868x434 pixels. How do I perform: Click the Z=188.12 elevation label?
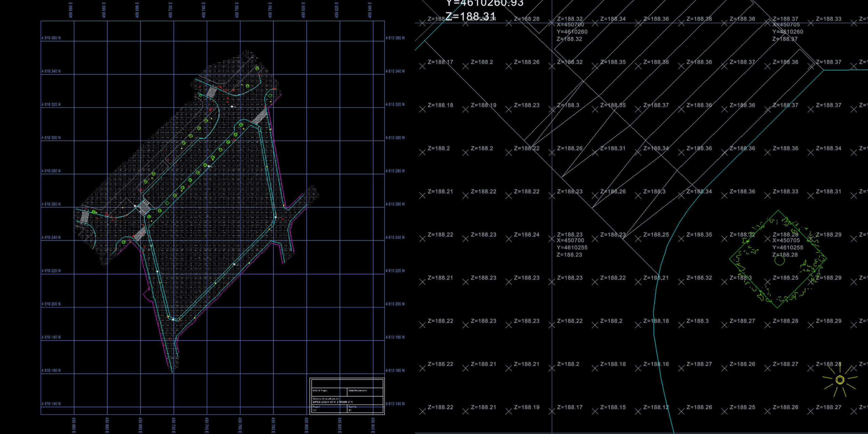click(656, 407)
